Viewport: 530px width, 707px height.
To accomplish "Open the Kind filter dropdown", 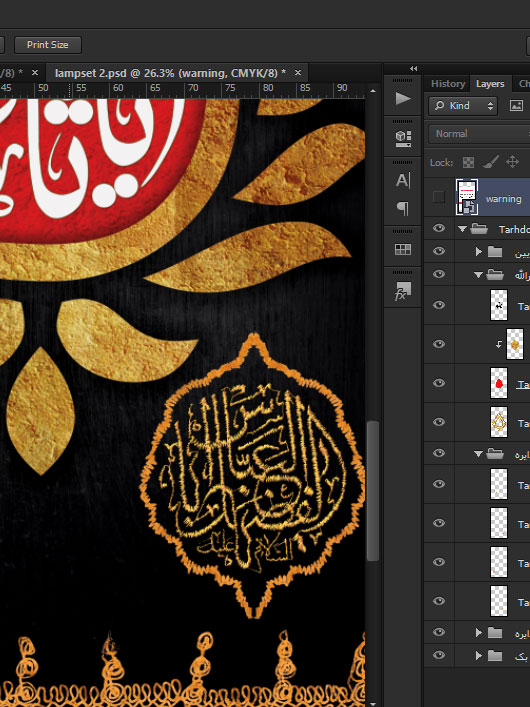I will click(463, 106).
